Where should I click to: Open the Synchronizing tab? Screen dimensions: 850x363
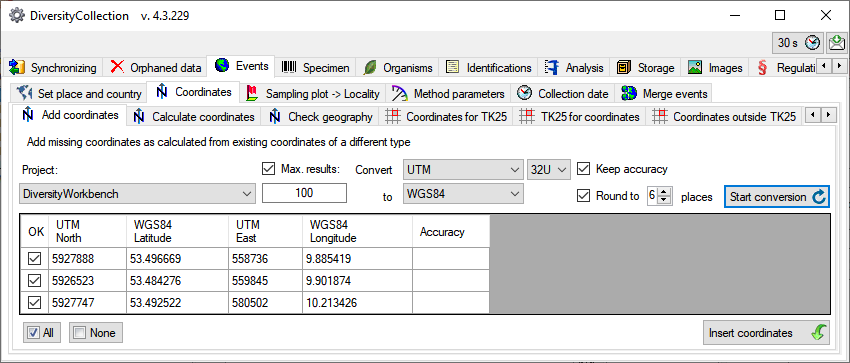click(x=54, y=68)
